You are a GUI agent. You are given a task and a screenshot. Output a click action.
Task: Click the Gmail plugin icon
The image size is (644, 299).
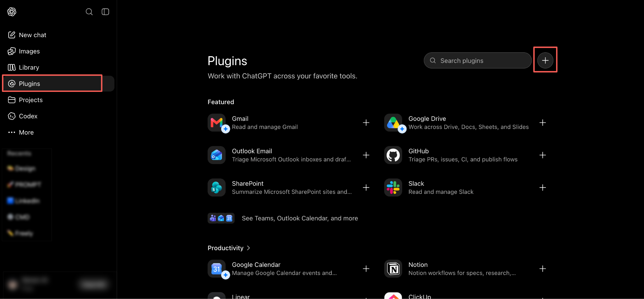[x=217, y=123]
